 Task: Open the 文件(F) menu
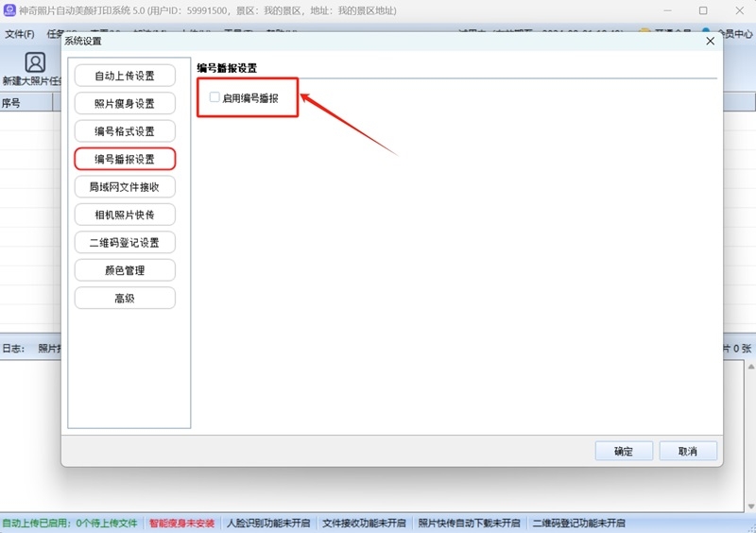20,34
